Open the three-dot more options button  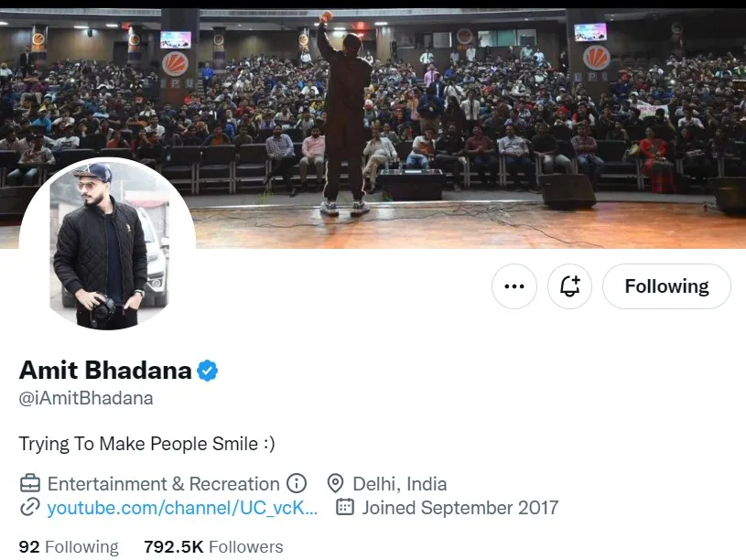514,286
